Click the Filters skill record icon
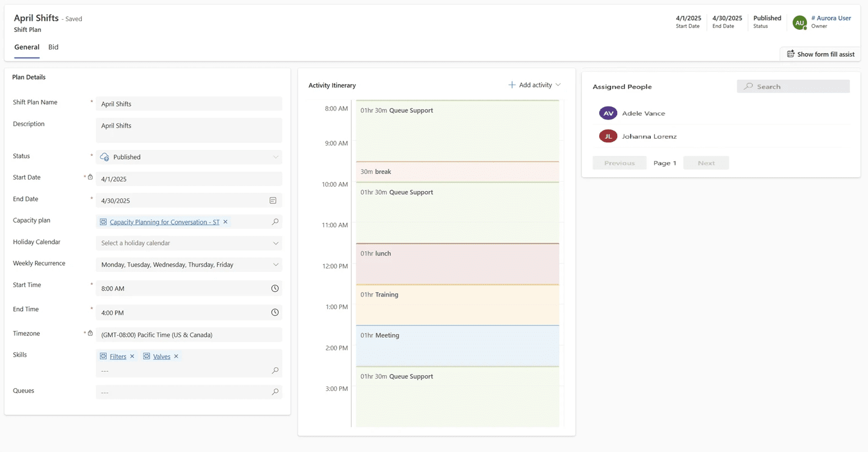The image size is (868, 452). pyautogui.click(x=103, y=356)
